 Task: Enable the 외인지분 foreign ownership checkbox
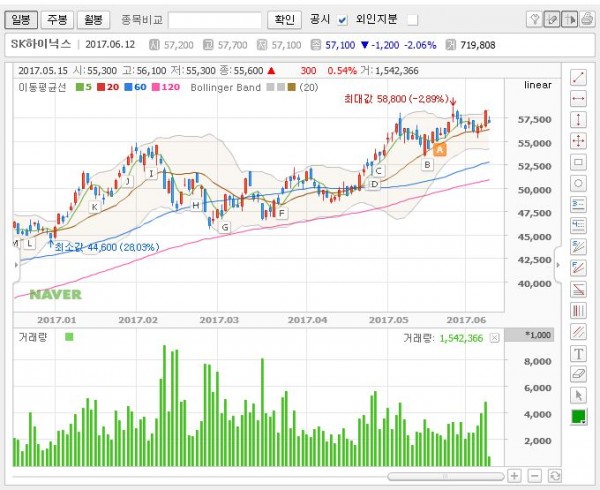412,20
